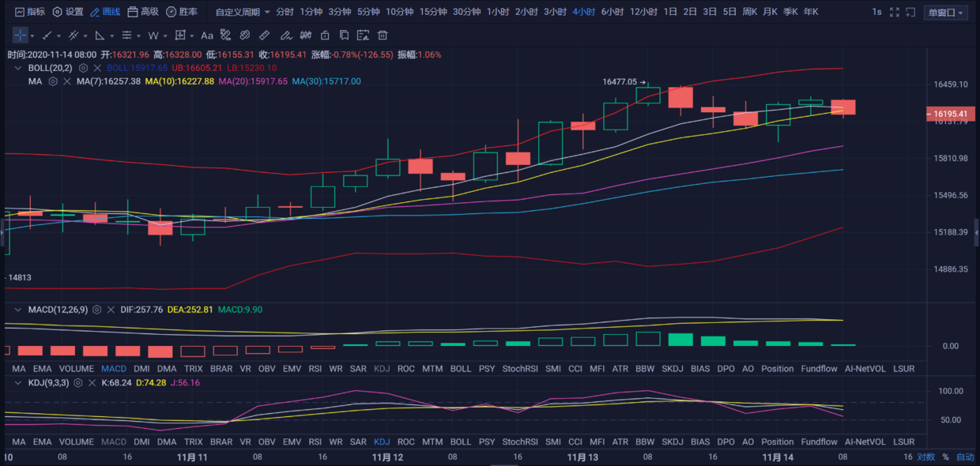980x466 pixels.
Task: Open the 指标 indicators panel
Action: 30,12
